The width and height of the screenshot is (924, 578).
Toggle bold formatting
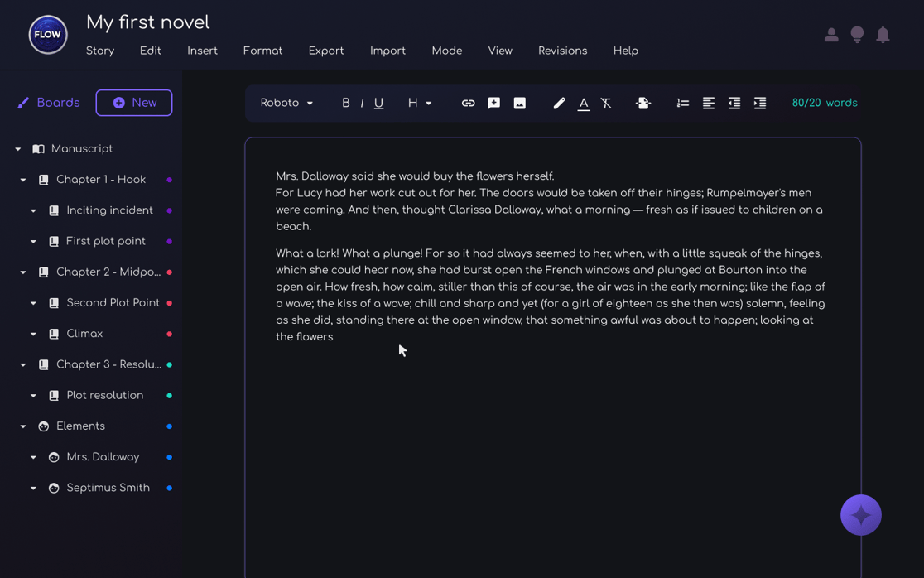345,104
